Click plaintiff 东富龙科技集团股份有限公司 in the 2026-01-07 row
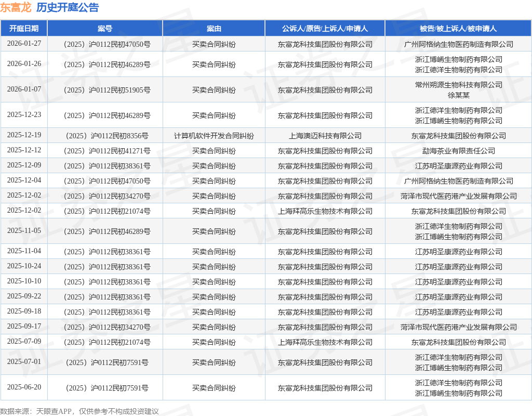 pos(325,90)
